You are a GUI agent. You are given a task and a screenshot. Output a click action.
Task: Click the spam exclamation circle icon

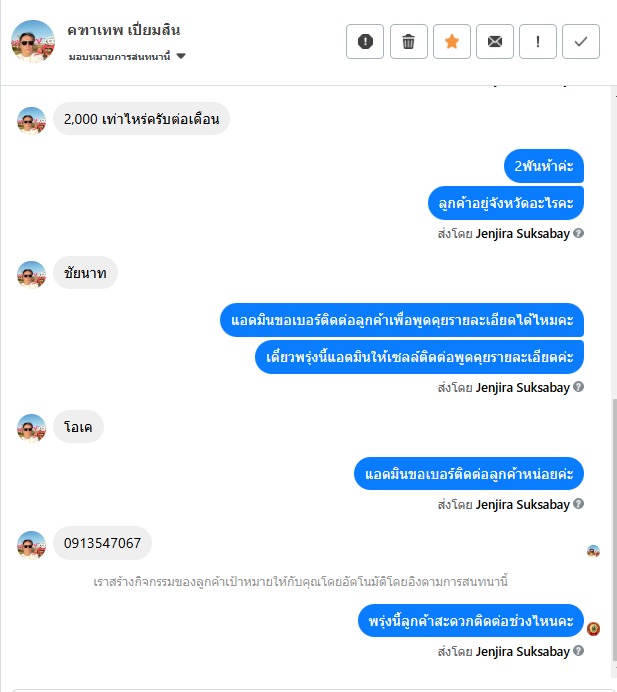(365, 42)
